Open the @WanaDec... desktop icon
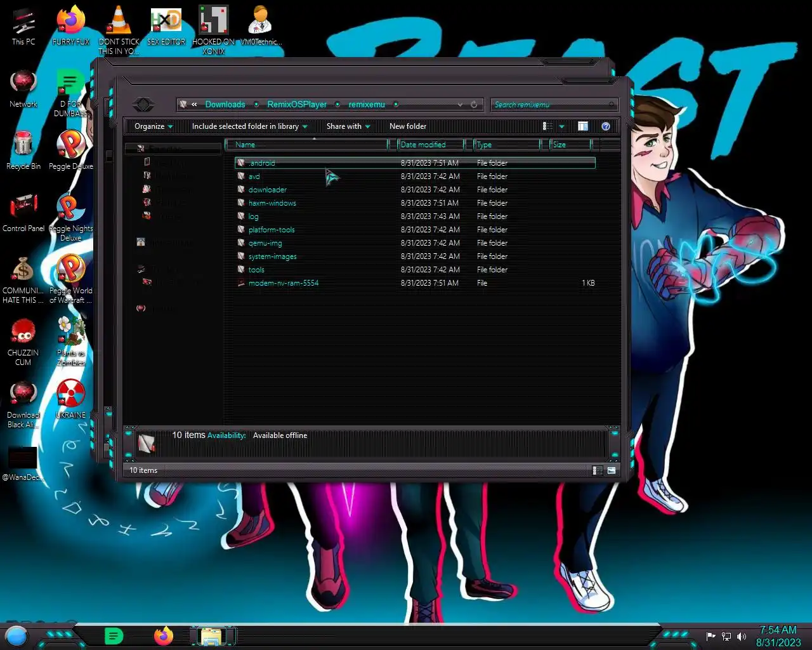 [x=23, y=463]
